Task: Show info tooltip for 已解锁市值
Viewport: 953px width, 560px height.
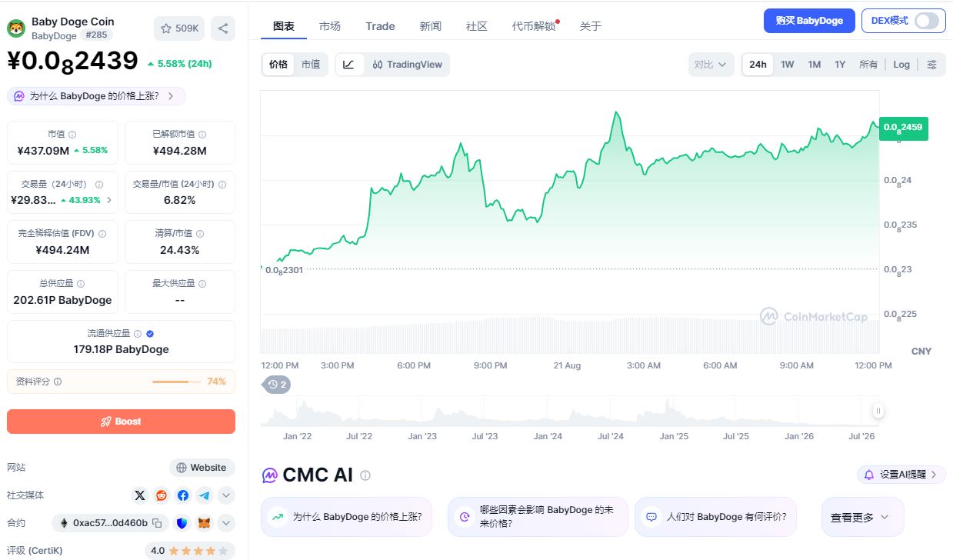Action: [x=202, y=134]
